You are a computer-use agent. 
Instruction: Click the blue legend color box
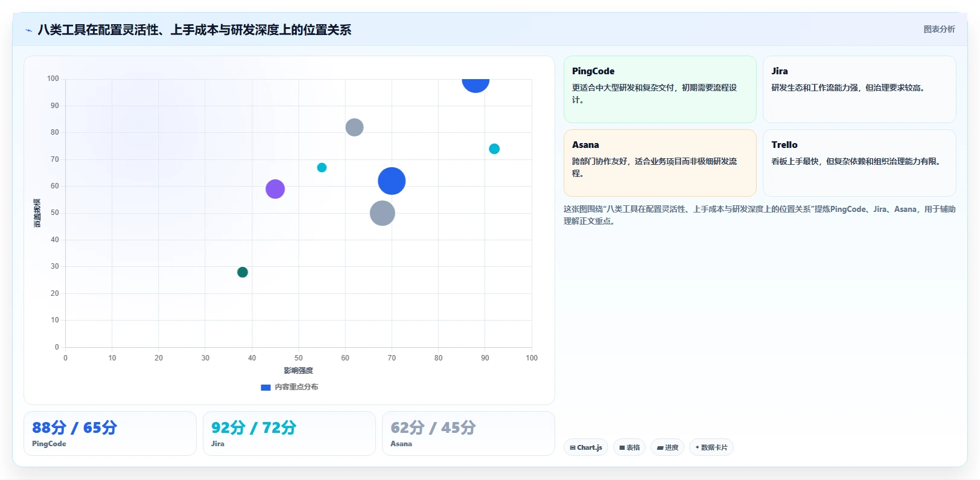(x=266, y=388)
